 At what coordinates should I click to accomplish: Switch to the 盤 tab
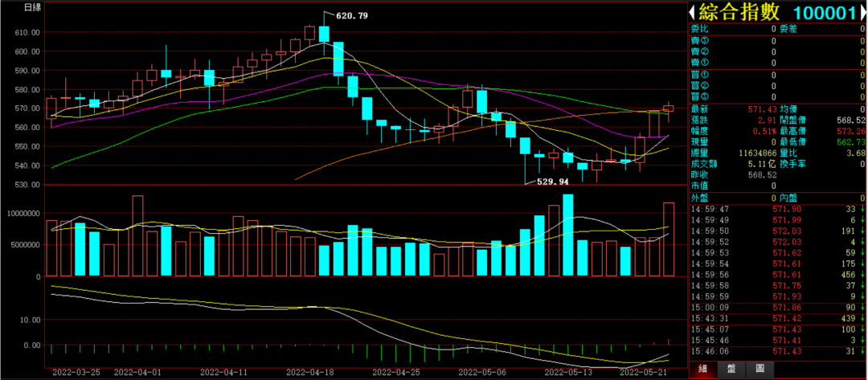pos(731,369)
